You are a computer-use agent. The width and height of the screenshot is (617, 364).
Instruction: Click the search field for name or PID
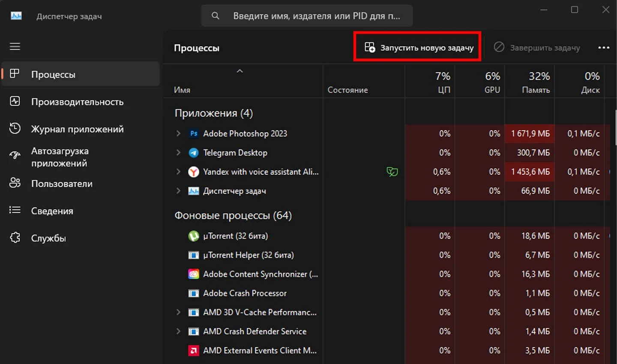coord(307,16)
